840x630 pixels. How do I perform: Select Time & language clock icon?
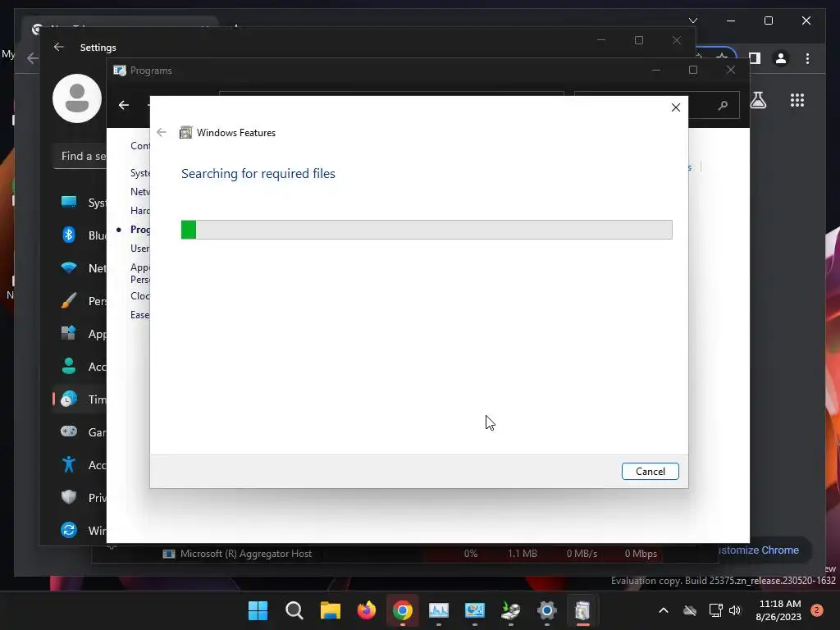[x=69, y=399]
